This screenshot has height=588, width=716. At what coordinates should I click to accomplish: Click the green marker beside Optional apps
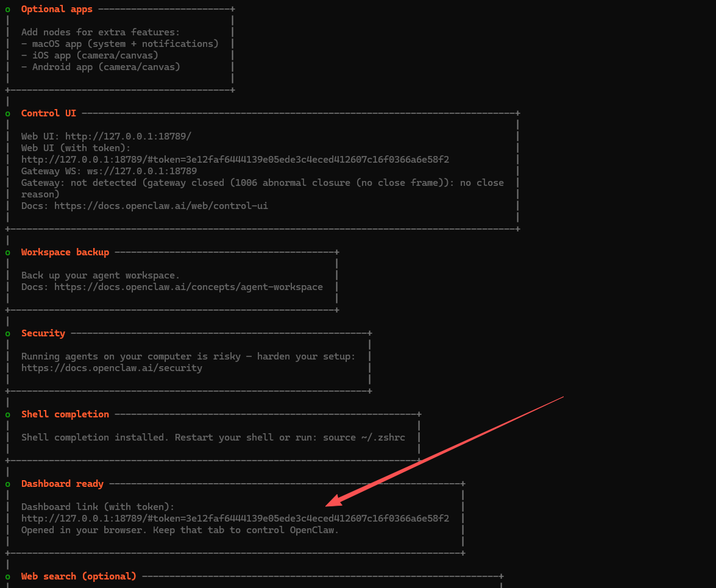7,10
